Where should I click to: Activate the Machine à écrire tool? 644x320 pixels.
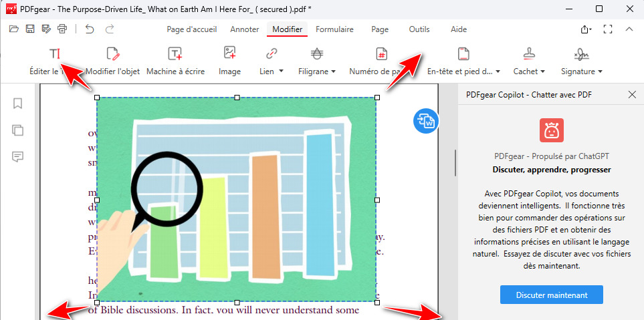pos(174,61)
